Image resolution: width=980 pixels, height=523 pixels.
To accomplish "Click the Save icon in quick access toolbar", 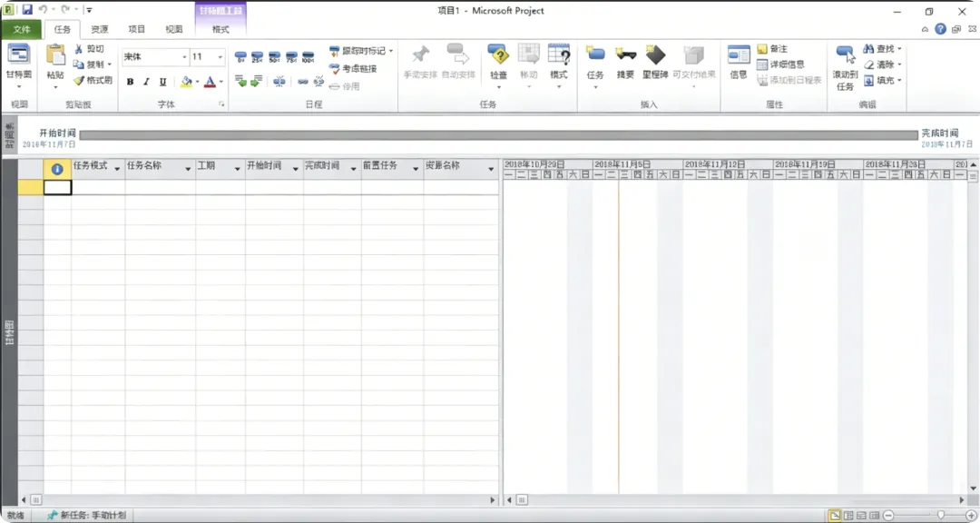I will point(27,10).
